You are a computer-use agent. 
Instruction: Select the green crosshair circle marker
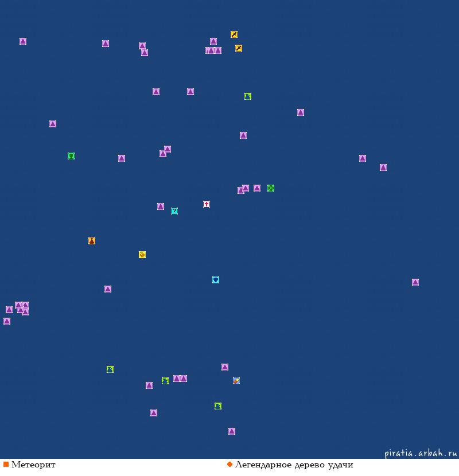click(x=271, y=188)
